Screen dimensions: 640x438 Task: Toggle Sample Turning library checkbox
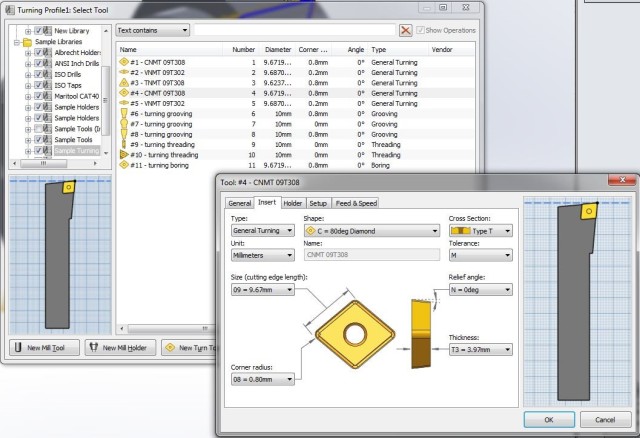[38, 151]
